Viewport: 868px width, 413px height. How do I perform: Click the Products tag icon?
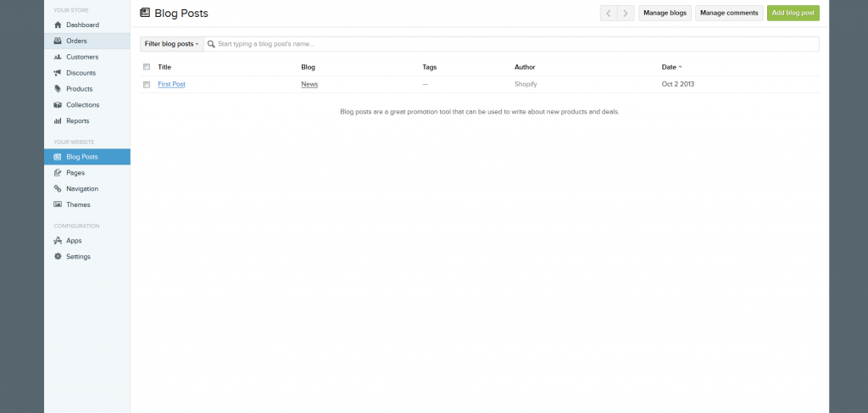pos(58,89)
